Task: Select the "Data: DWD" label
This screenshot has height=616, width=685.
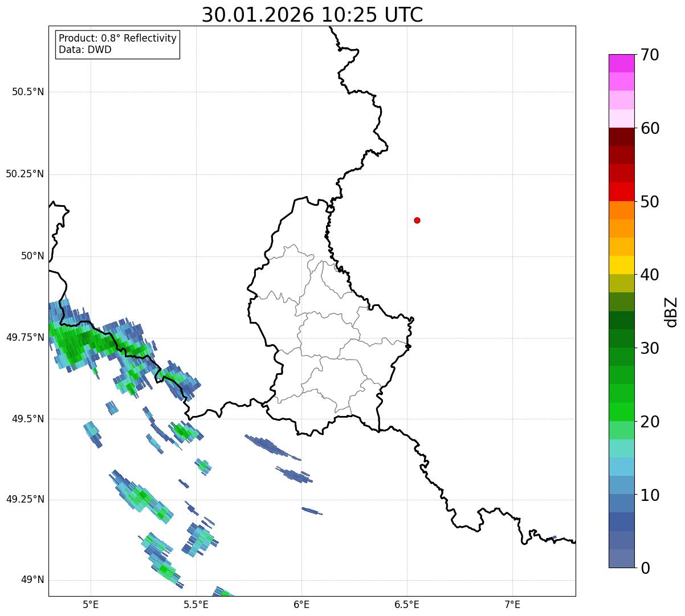Action: [85, 50]
